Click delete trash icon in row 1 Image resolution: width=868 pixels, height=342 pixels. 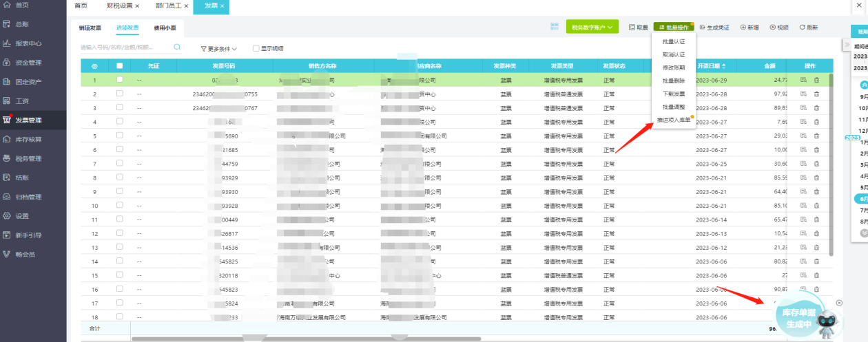[816, 80]
